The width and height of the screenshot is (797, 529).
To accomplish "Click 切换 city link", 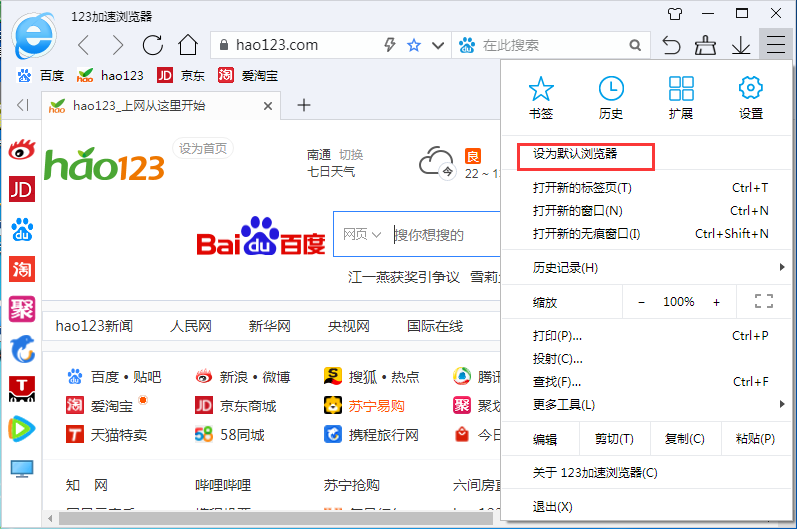I will [351, 154].
